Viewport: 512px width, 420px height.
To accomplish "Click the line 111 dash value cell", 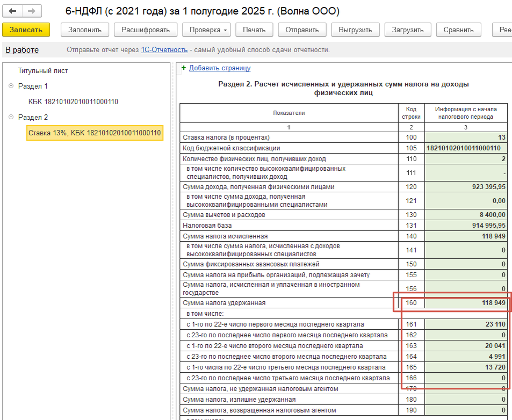I will tap(466, 172).
